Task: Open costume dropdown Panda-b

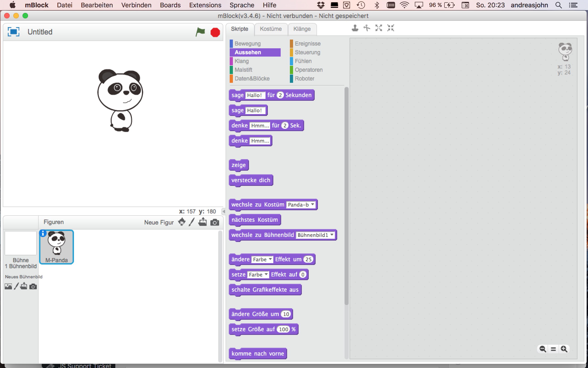Action: (x=301, y=205)
